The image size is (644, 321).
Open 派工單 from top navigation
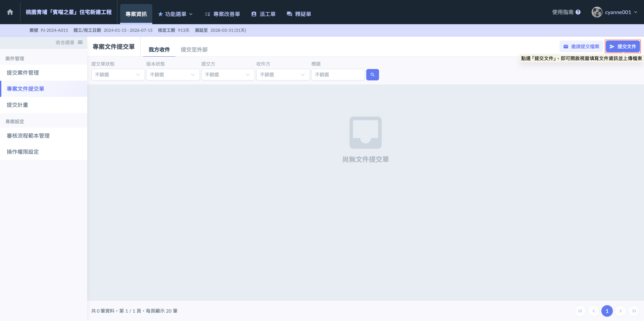click(263, 14)
